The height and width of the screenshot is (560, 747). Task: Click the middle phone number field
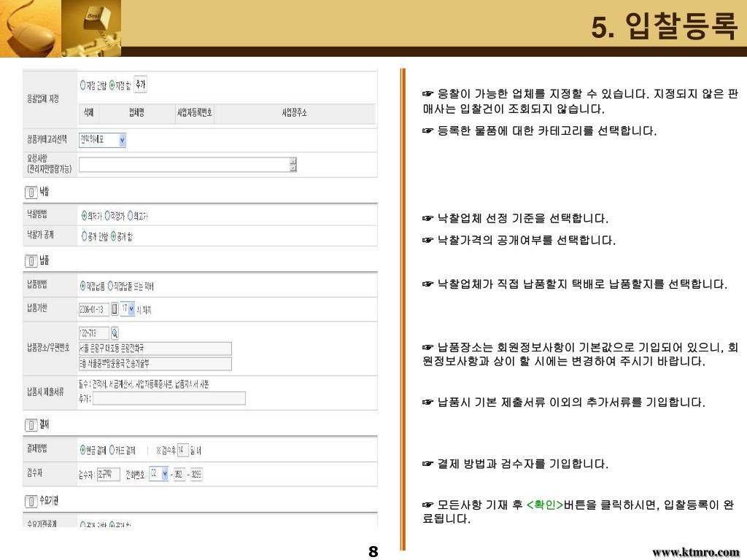tap(179, 474)
